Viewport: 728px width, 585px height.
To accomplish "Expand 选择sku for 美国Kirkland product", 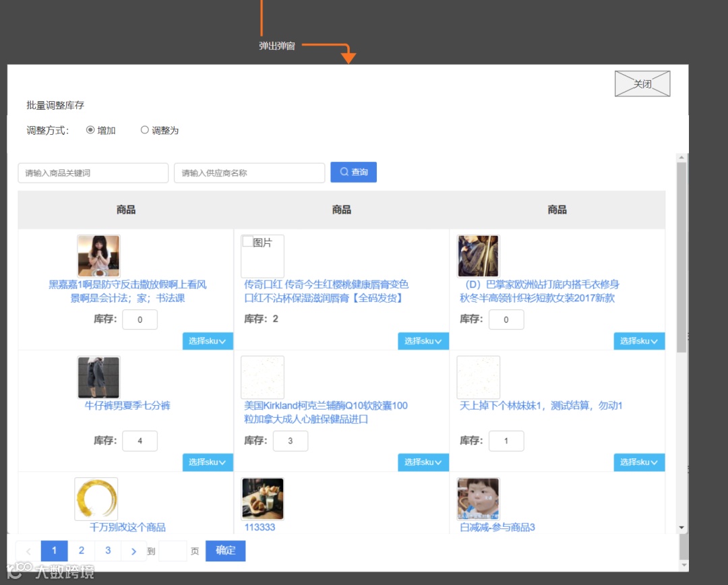I will [423, 462].
